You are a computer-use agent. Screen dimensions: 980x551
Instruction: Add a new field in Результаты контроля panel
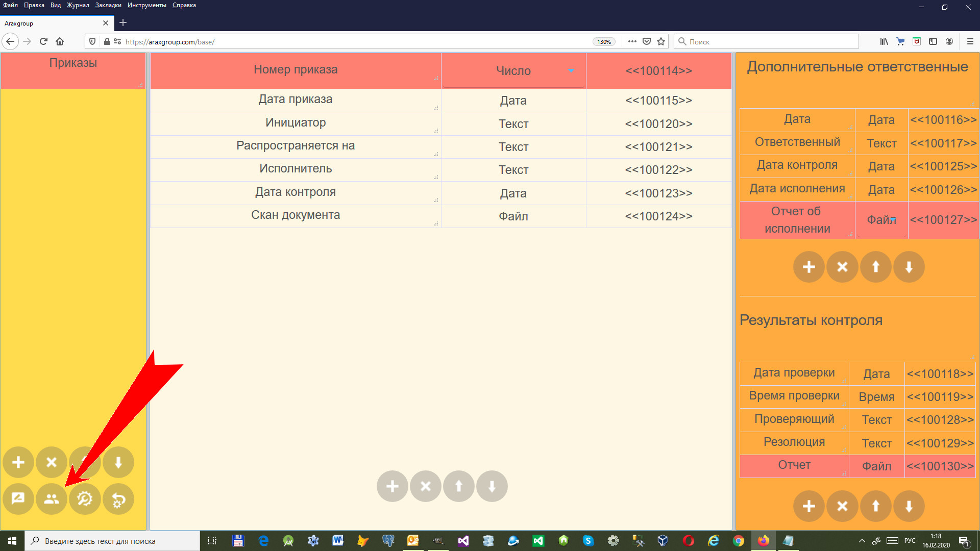coord(808,506)
